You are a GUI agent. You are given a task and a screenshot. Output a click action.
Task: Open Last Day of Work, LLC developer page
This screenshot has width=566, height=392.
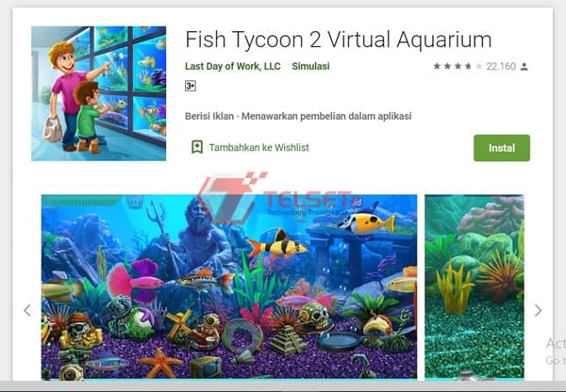(x=233, y=66)
